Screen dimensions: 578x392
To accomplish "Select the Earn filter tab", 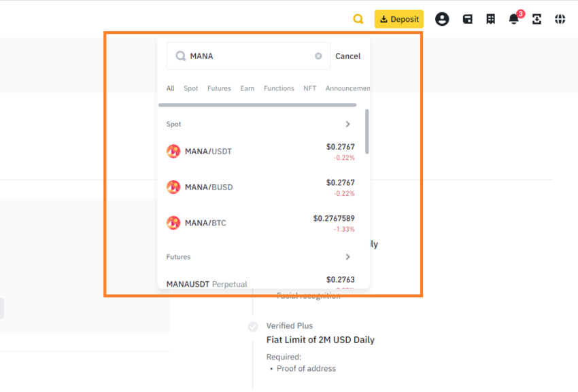I will pos(248,88).
